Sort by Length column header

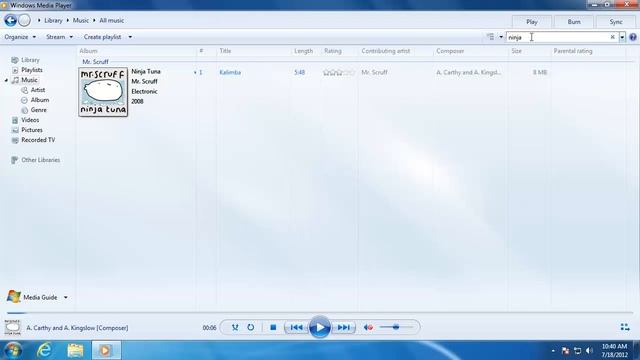[x=303, y=51]
